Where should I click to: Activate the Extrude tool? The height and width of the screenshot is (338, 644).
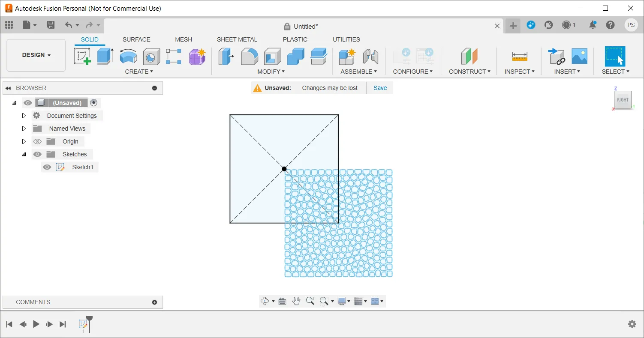[105, 56]
